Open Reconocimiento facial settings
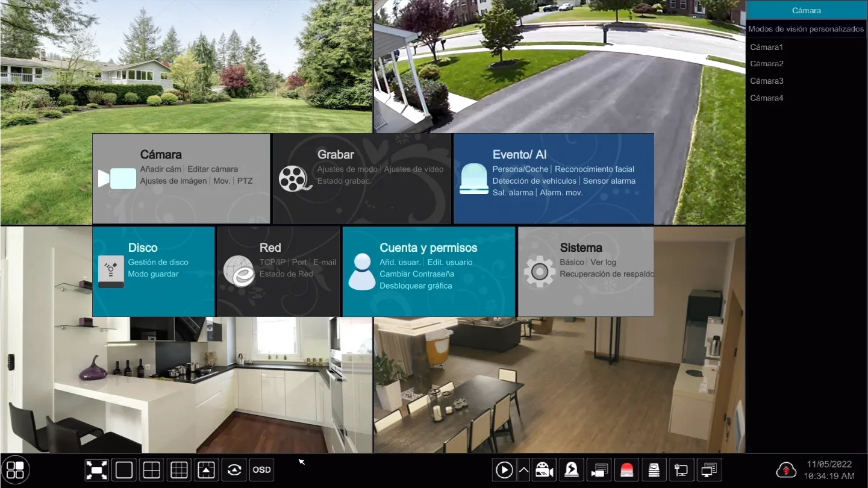Image resolution: width=868 pixels, height=488 pixels. click(x=595, y=169)
